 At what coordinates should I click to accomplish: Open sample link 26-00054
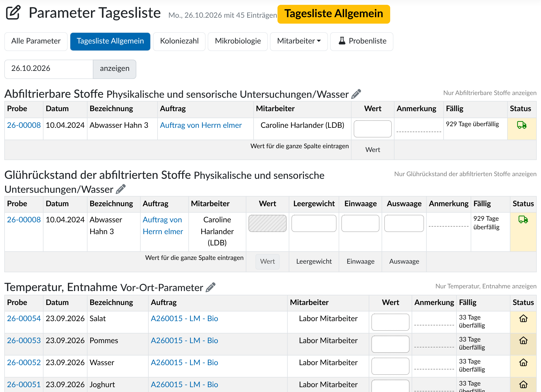pyautogui.click(x=24, y=318)
